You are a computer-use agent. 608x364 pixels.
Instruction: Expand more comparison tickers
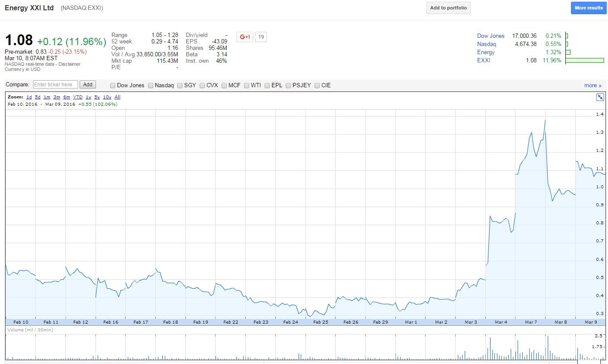coord(593,86)
